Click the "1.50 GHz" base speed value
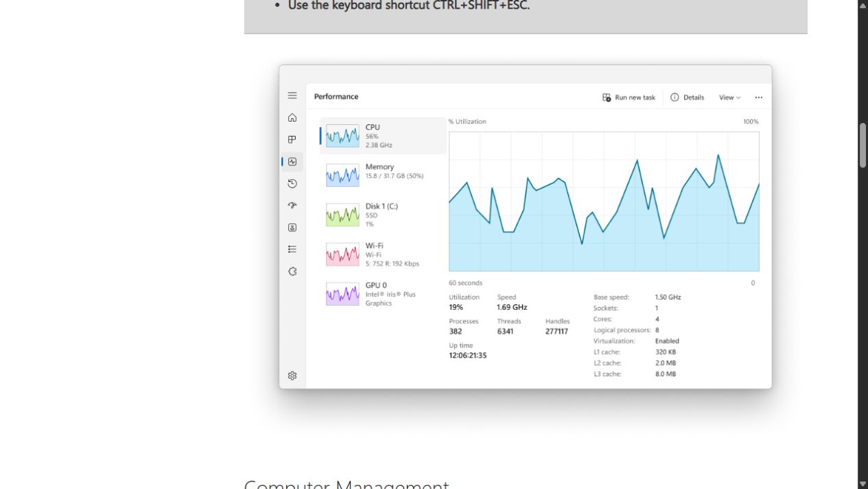This screenshot has width=868, height=489. tap(668, 297)
